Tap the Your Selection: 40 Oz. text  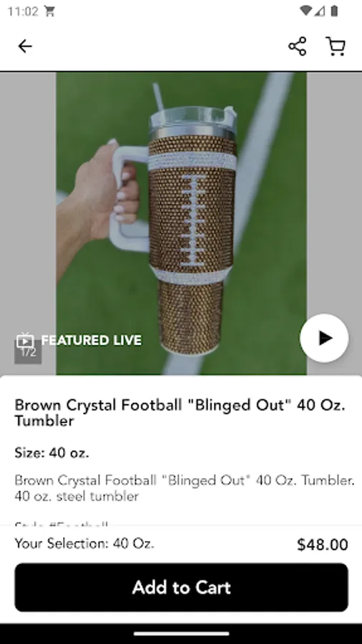(84, 543)
